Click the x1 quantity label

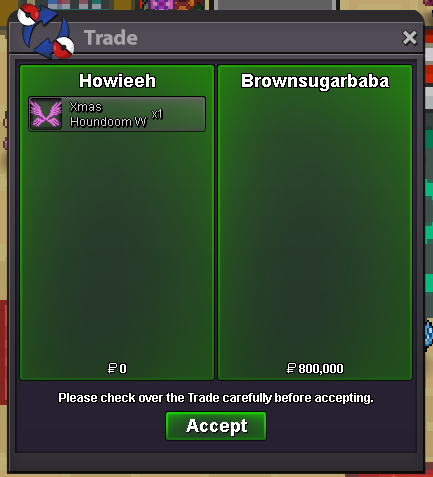pos(157,114)
